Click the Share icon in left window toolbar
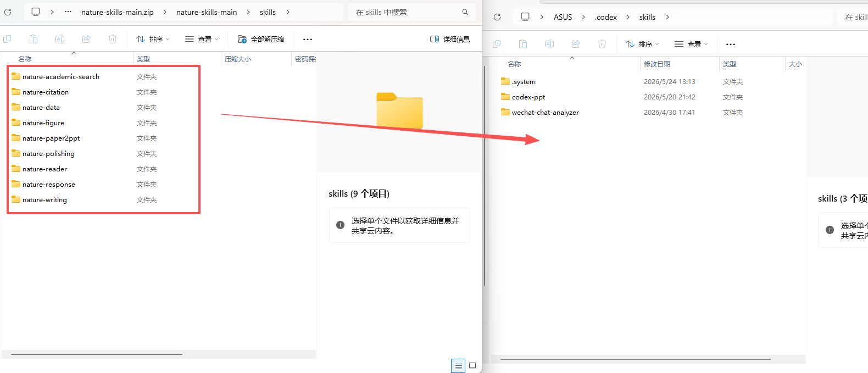The image size is (868, 373). [86, 39]
